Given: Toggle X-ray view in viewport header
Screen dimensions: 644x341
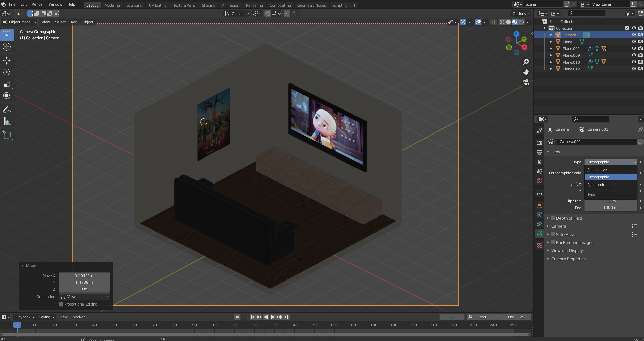Looking at the screenshot, I should [x=493, y=22].
